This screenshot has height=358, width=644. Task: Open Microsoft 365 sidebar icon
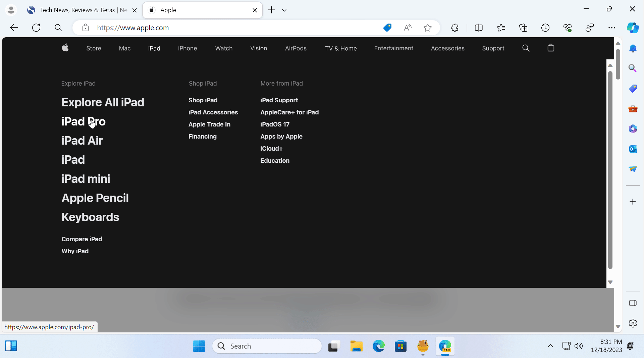(x=633, y=129)
